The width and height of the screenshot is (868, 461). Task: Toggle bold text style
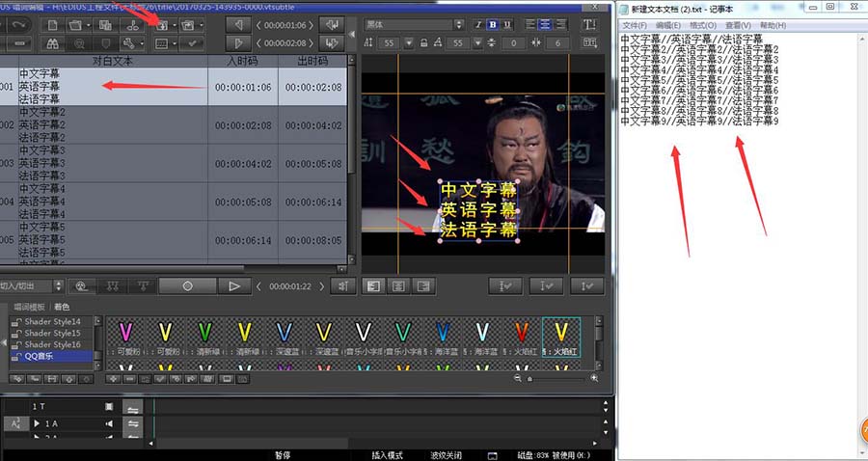coord(493,24)
